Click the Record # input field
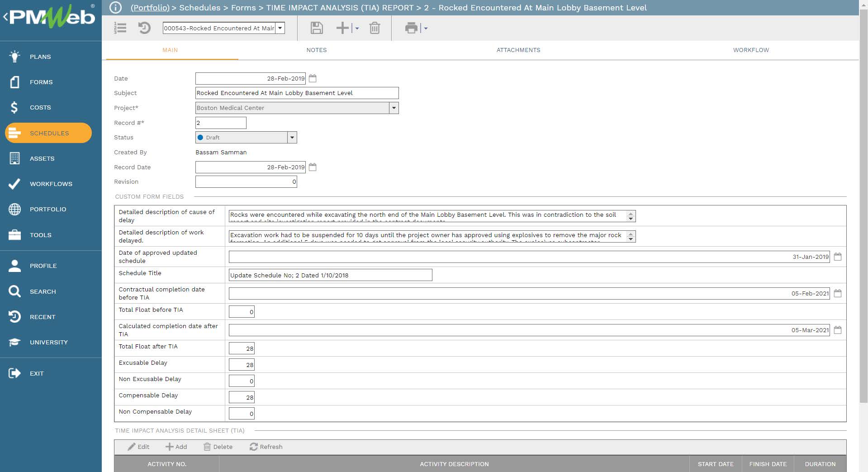The height and width of the screenshot is (472, 868). [x=221, y=123]
